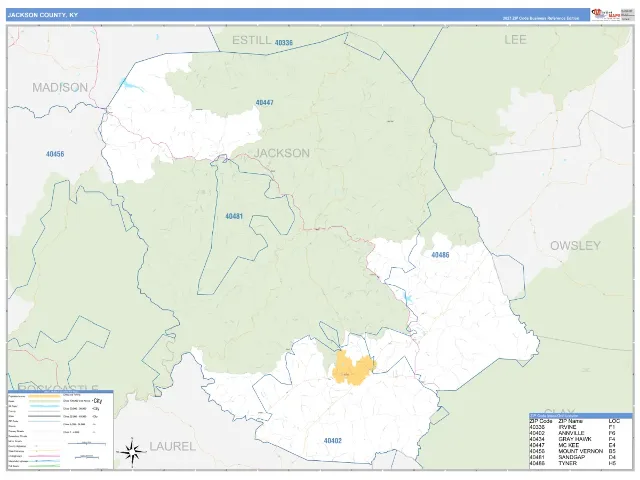
Task: Click the orange city area on the map
Action: [x=354, y=368]
